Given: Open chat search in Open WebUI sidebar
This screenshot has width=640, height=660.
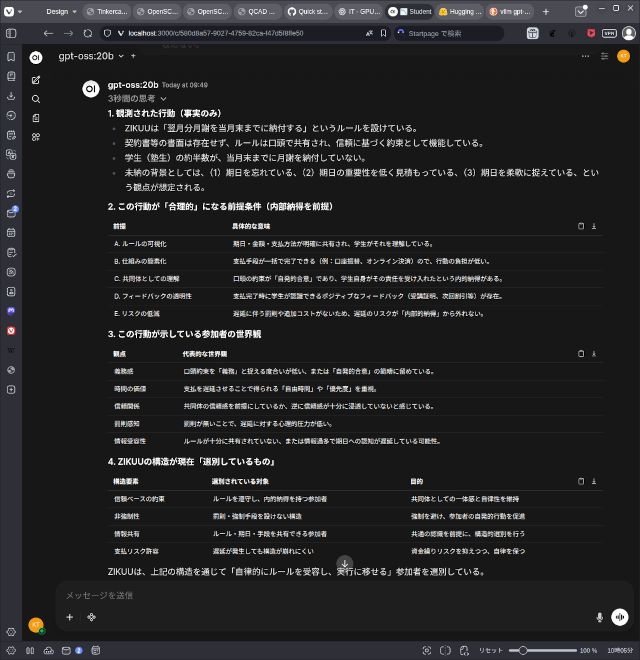Looking at the screenshot, I should coord(36,99).
